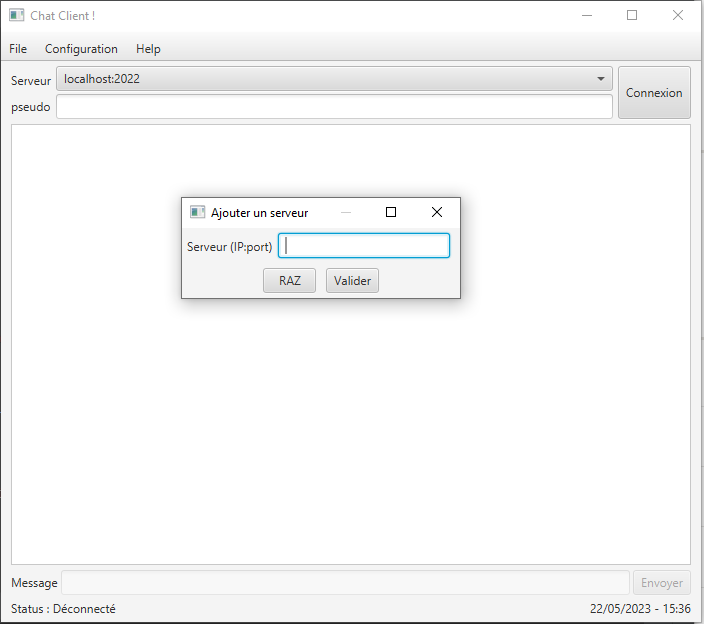Click the Message label
This screenshot has height=624, width=704.
point(34,583)
